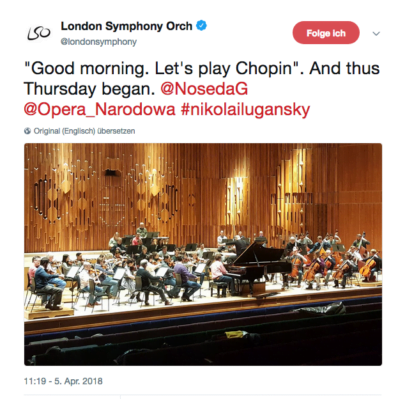Open the '11:19 - 5. Apr. 2018' timestamp
This screenshot has height=399, width=405.
pyautogui.click(x=63, y=381)
